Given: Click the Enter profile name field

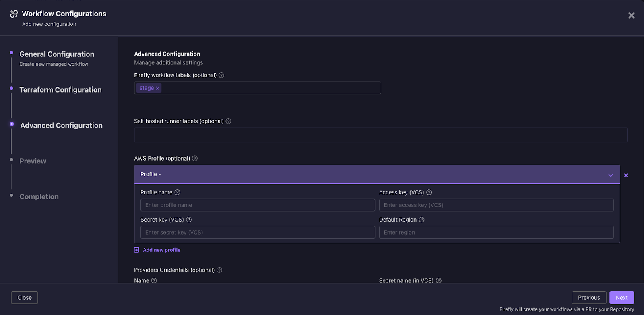Looking at the screenshot, I should click(258, 205).
